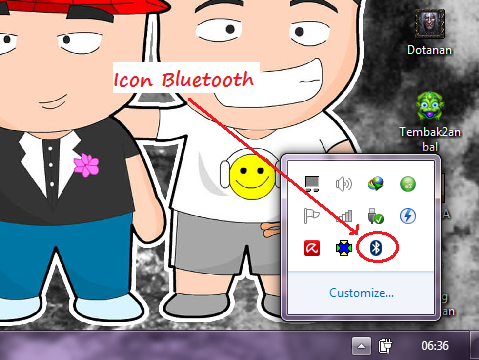
Task: Click the monitor display tray icon
Action: 312,184
